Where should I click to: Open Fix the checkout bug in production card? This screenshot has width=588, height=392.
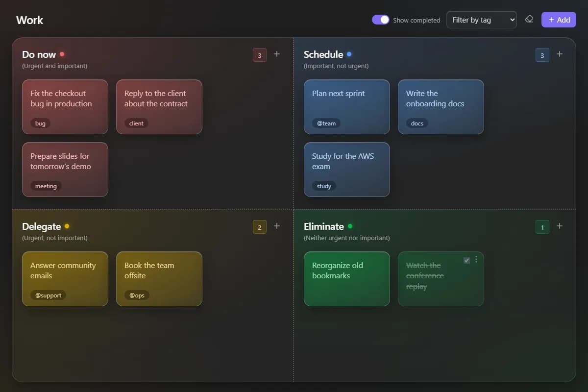[65, 107]
